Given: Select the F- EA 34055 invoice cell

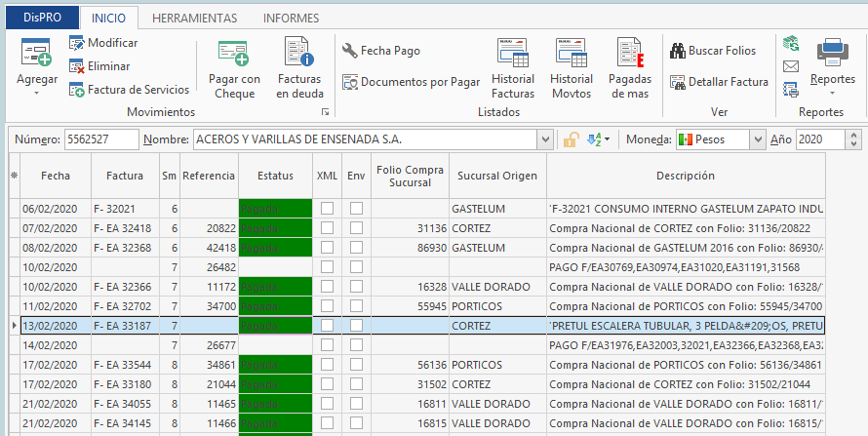Looking at the screenshot, I should click(x=125, y=404).
